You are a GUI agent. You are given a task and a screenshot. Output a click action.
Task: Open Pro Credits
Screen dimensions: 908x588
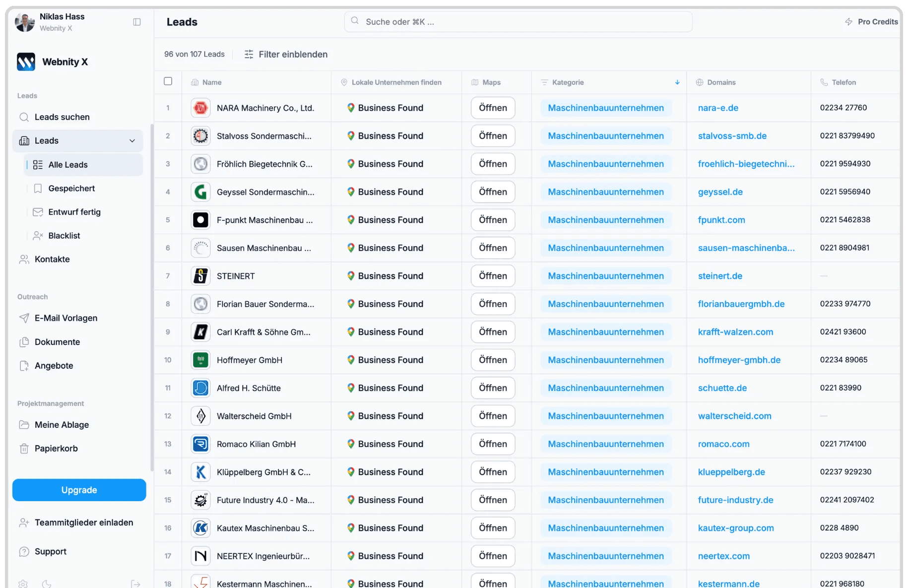pyautogui.click(x=871, y=22)
